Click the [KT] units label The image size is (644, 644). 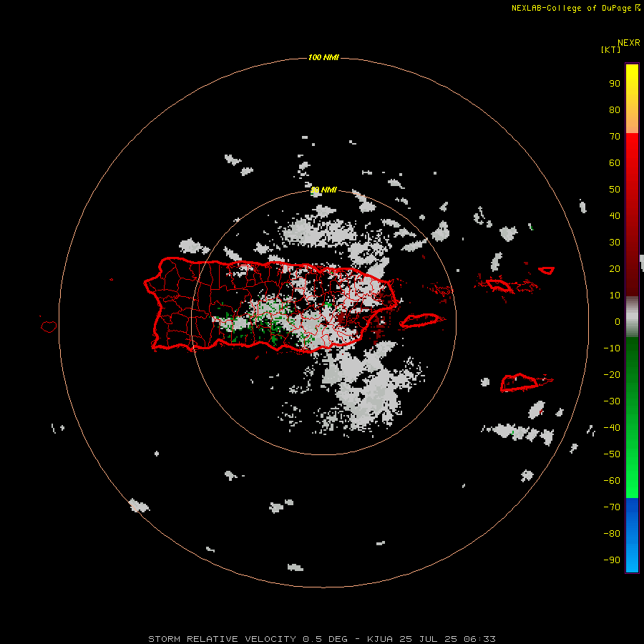(611, 49)
